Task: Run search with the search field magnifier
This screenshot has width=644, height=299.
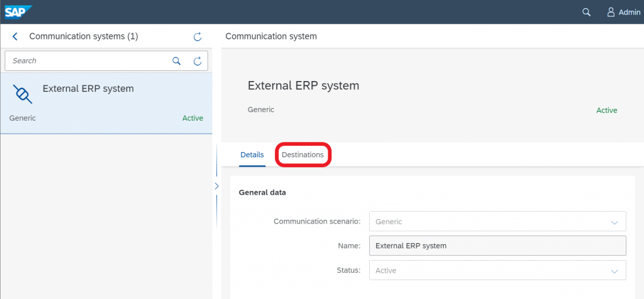Action: pyautogui.click(x=176, y=61)
